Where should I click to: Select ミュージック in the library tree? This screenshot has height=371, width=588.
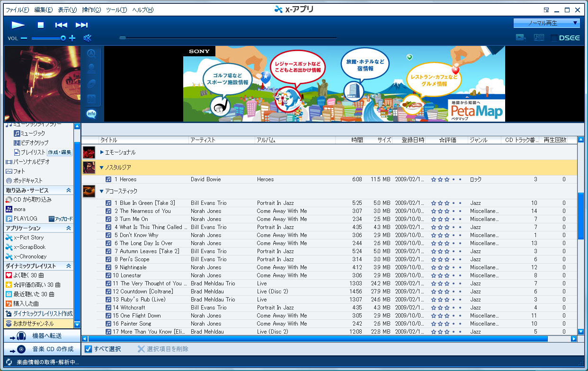[29, 133]
